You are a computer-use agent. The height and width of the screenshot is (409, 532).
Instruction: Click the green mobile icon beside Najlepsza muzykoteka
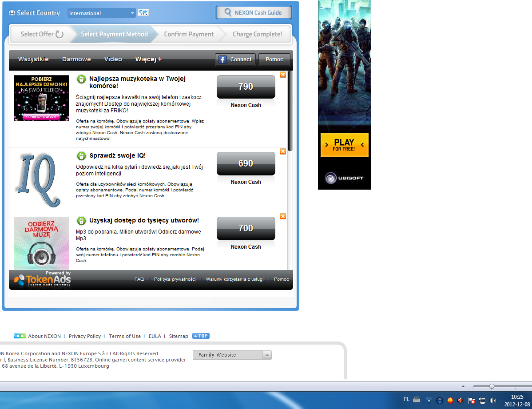[81, 79]
